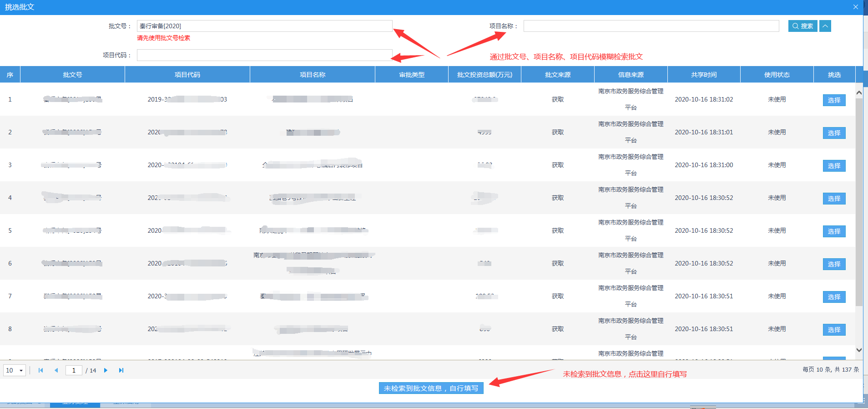Click the 共享时间 column header
868x409 pixels.
point(703,75)
